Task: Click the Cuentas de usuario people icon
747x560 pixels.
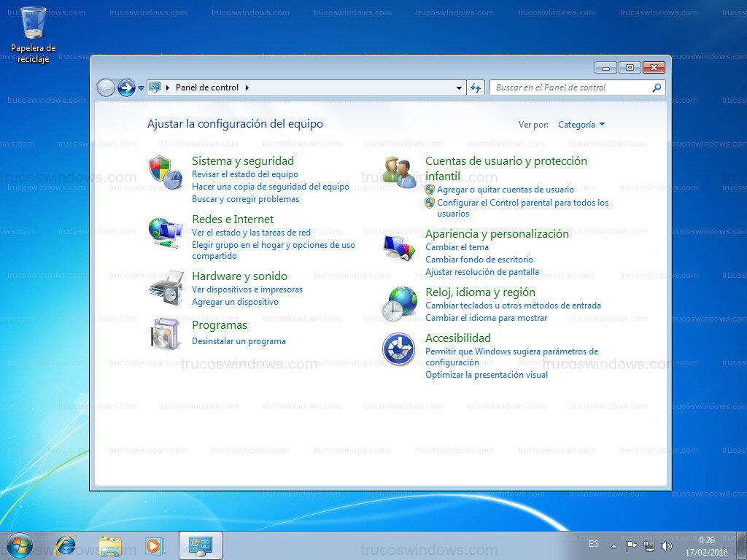Action: 400,171
